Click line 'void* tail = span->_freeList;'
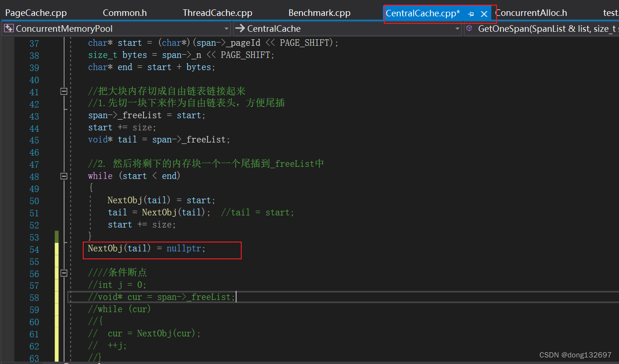Viewport: 619px width, 364px height. point(159,140)
